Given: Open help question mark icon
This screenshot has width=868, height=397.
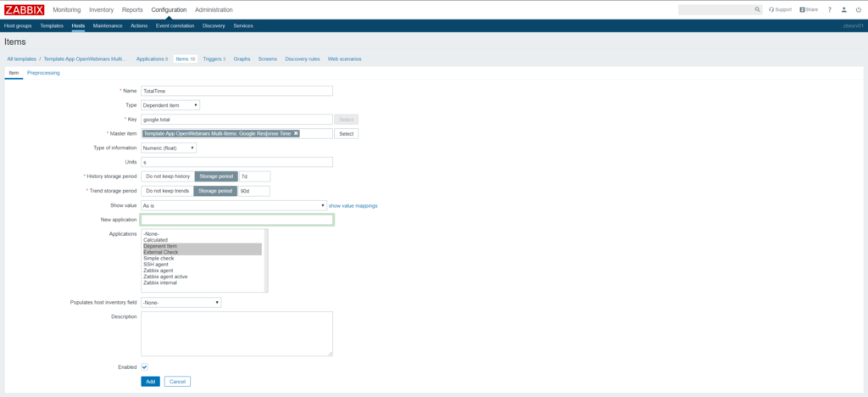Looking at the screenshot, I should [x=830, y=9].
